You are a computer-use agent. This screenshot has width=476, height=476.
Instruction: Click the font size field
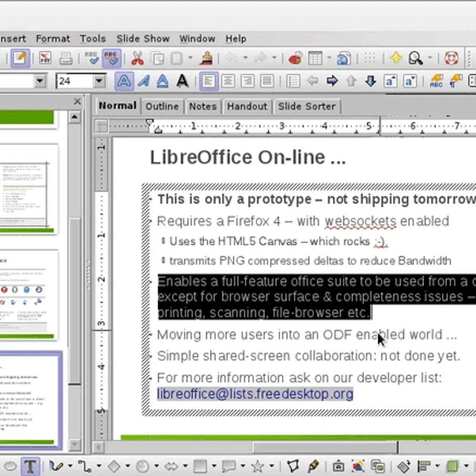[x=75, y=81]
